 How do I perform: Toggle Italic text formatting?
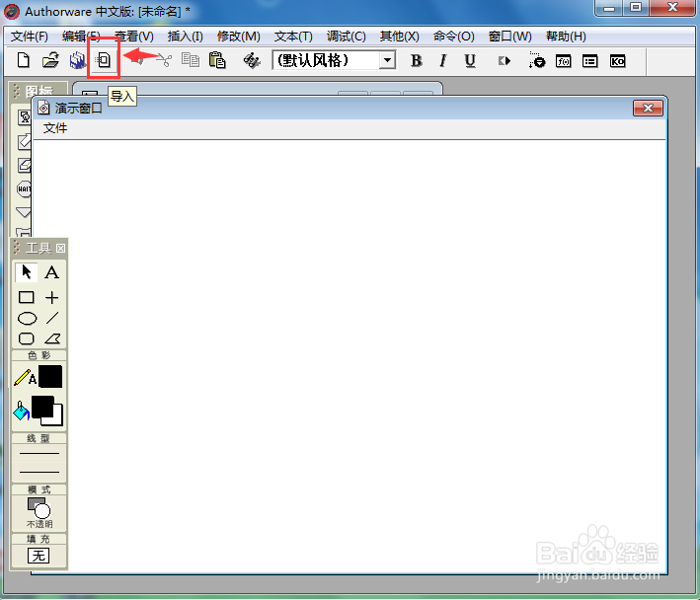click(443, 60)
